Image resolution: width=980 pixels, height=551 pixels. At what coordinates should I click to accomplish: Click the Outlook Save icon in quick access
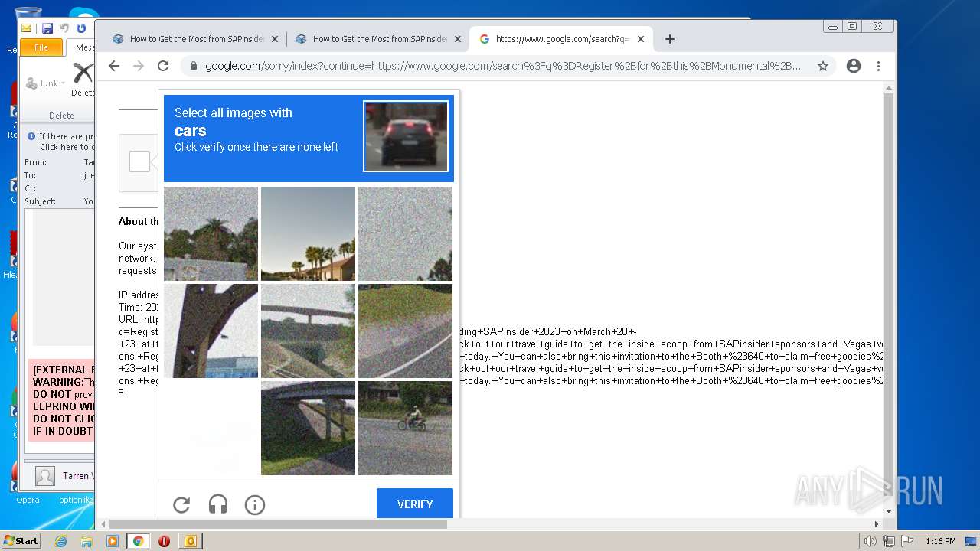click(x=47, y=28)
